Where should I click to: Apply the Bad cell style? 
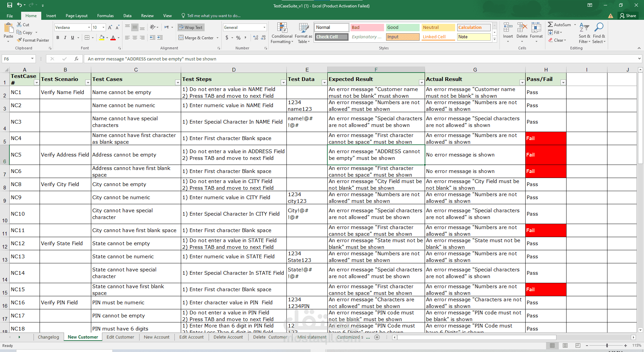[367, 27]
